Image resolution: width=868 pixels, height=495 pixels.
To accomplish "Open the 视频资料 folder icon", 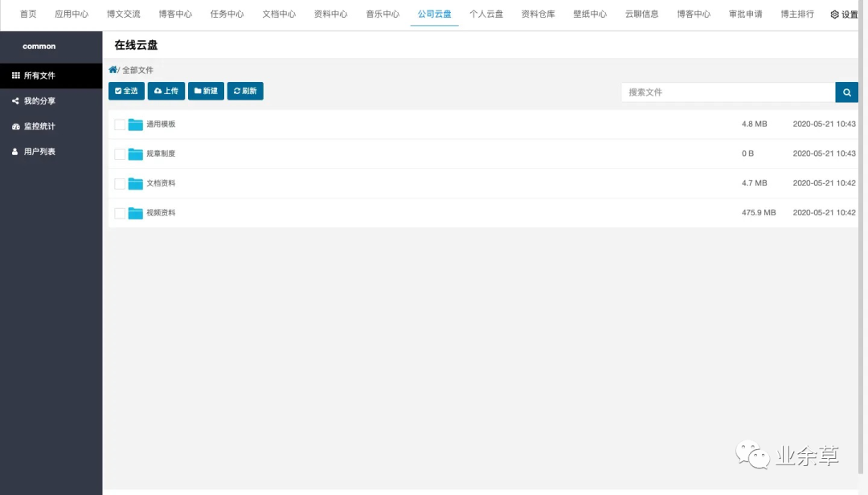I will pyautogui.click(x=135, y=213).
